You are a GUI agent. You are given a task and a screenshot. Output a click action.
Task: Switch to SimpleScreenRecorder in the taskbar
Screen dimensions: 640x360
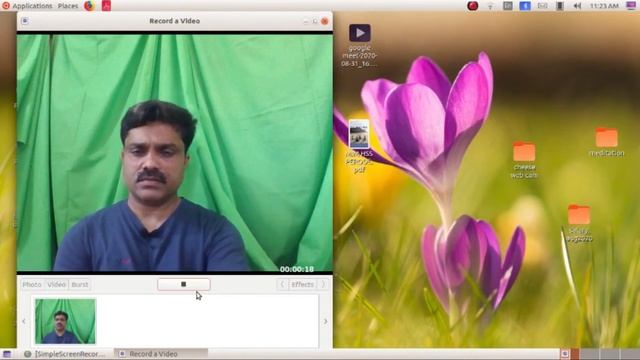point(65,354)
